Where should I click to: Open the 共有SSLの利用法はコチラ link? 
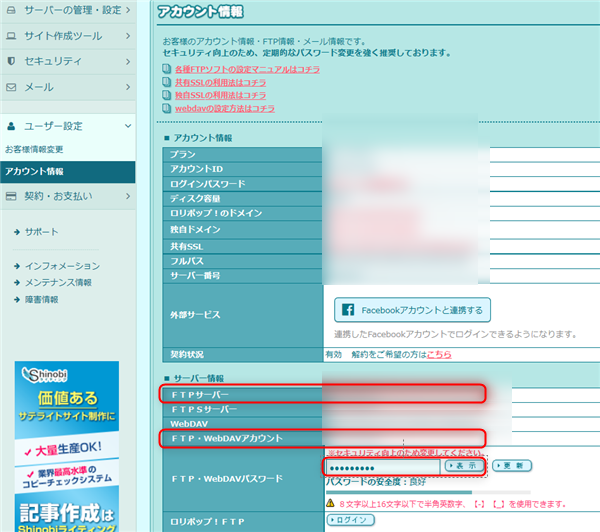tap(219, 82)
